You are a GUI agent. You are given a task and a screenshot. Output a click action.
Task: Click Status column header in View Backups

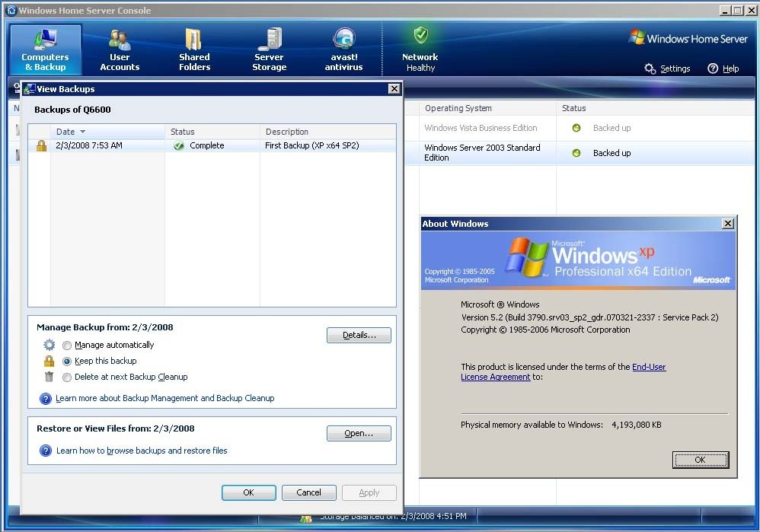tap(212, 132)
